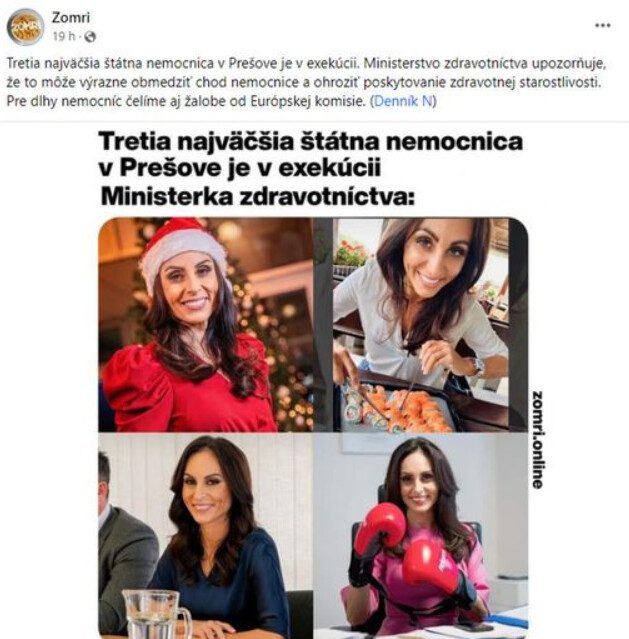
Task: Click the 'v Prešove je v exekúcii' line
Action: [240, 169]
